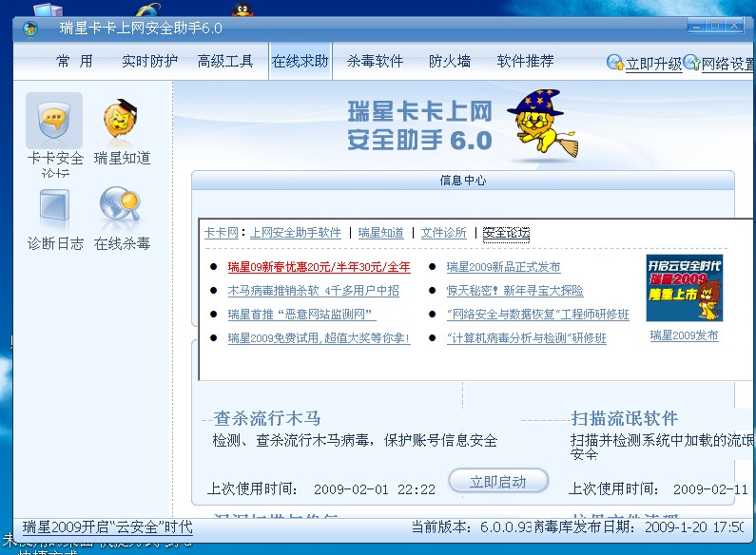Open 木马病毒推销杀软 4千多用户中招 link
This screenshot has width=756, height=555.
tap(314, 291)
